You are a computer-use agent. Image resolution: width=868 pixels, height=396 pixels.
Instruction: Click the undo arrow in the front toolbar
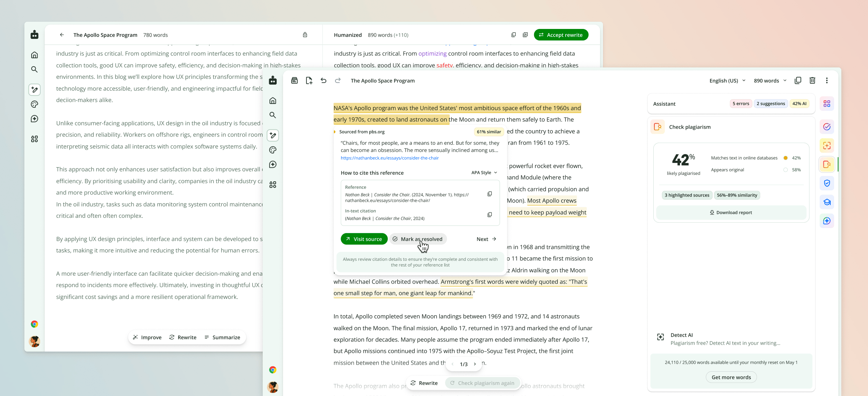[x=323, y=80]
